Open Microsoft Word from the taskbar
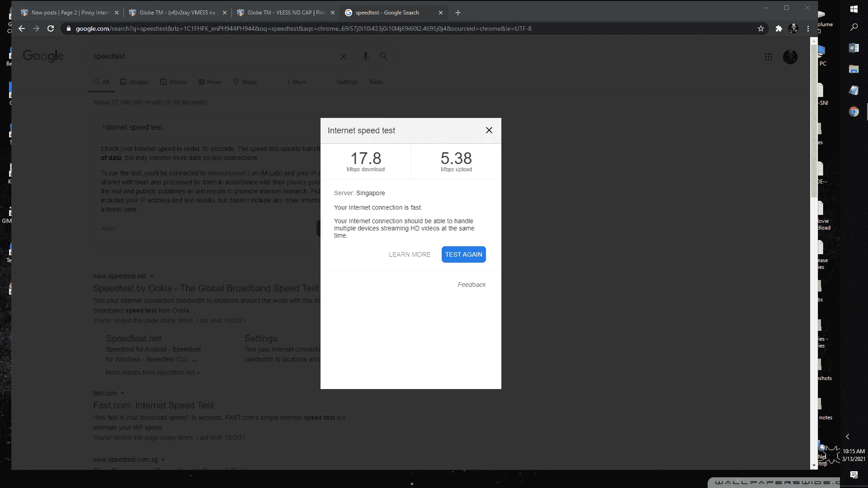The width and height of the screenshot is (868, 488). click(854, 48)
